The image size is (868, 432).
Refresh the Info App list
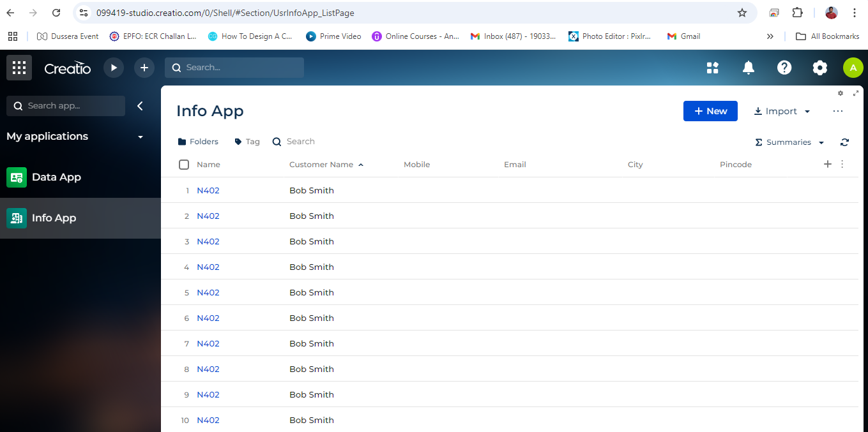coord(844,142)
